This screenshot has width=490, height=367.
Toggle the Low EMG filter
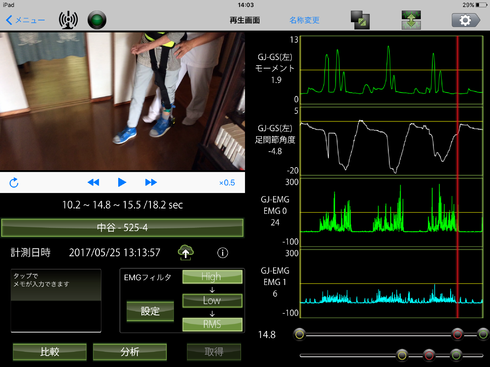tap(212, 300)
